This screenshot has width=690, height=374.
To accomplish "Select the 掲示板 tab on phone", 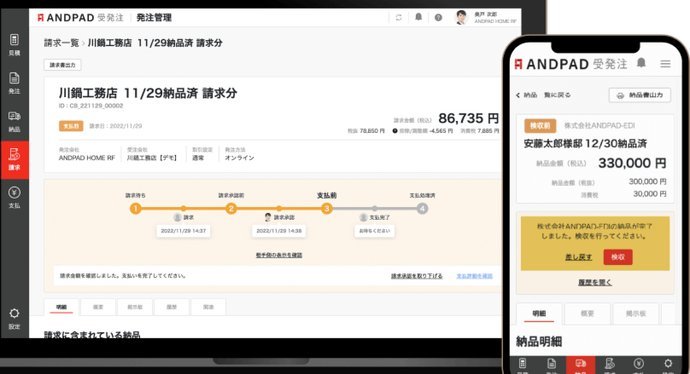I will 636,314.
